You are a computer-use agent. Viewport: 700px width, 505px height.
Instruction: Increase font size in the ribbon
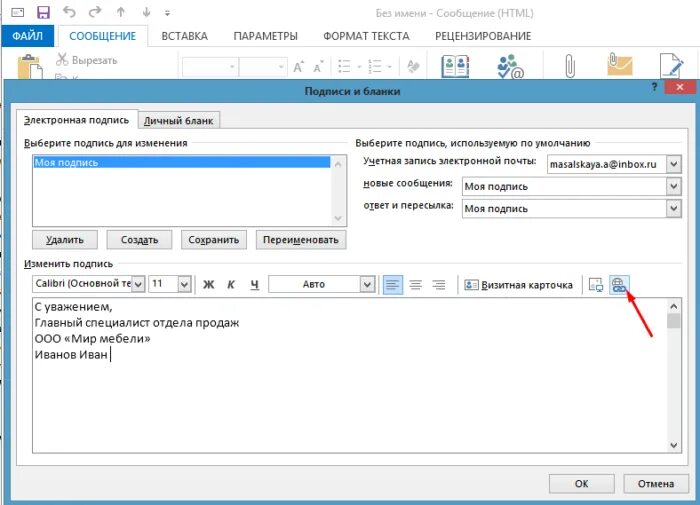point(299,67)
